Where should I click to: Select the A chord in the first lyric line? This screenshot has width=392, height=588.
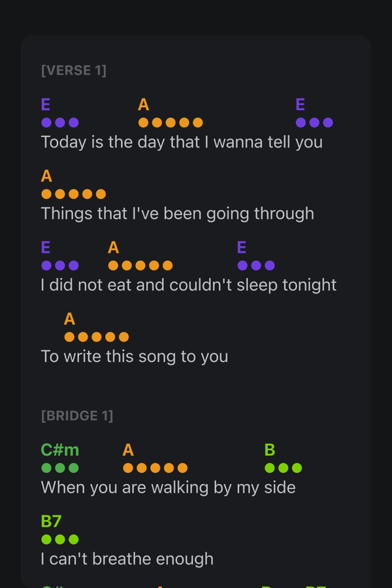click(144, 105)
